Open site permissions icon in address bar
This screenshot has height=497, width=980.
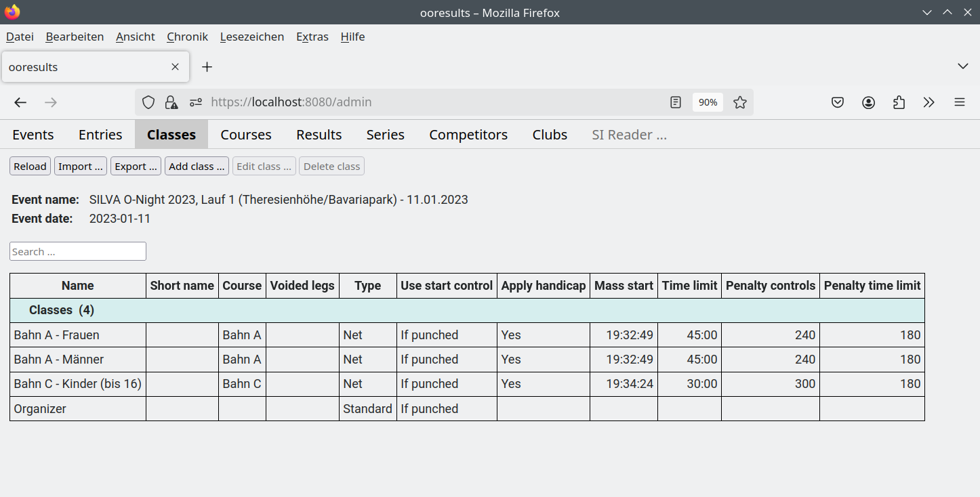[x=196, y=102]
